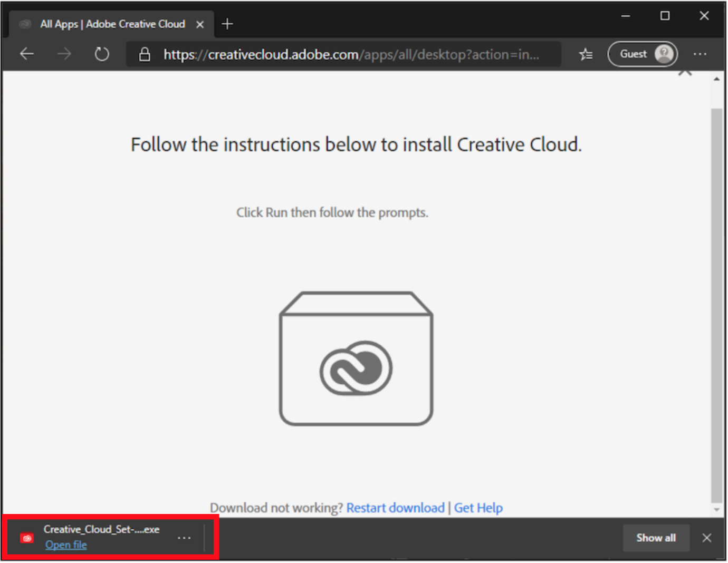
Task: Open the favorites star icon
Action: click(586, 54)
